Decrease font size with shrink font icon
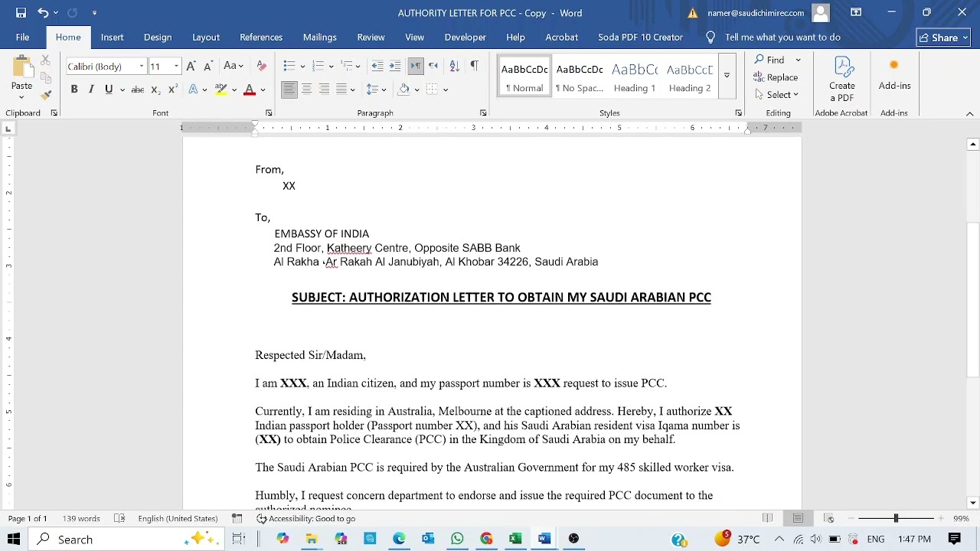Image resolution: width=980 pixels, height=551 pixels. click(x=207, y=67)
